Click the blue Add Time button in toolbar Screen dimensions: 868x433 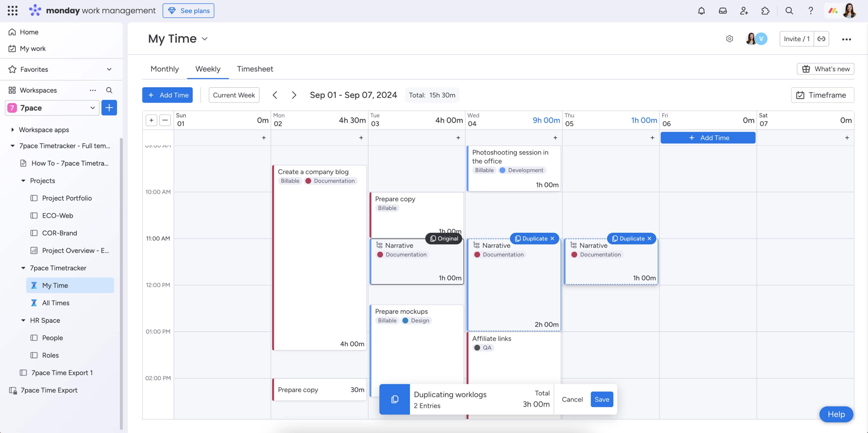(167, 95)
